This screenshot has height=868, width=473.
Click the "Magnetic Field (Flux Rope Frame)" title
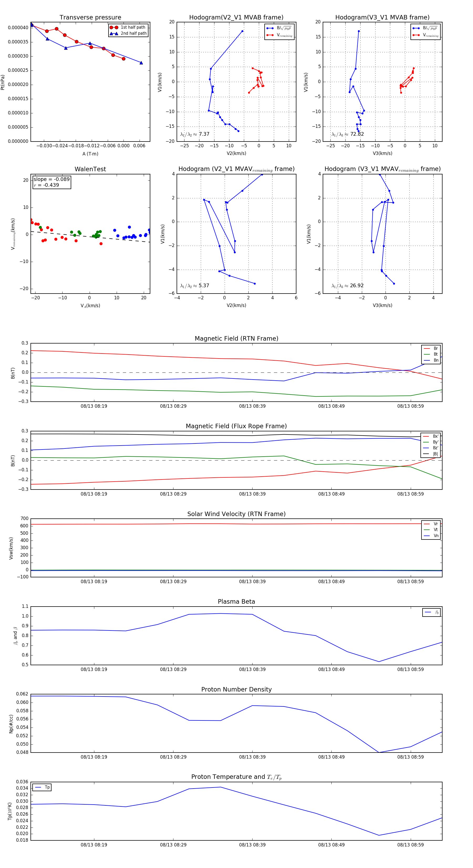[236, 426]
